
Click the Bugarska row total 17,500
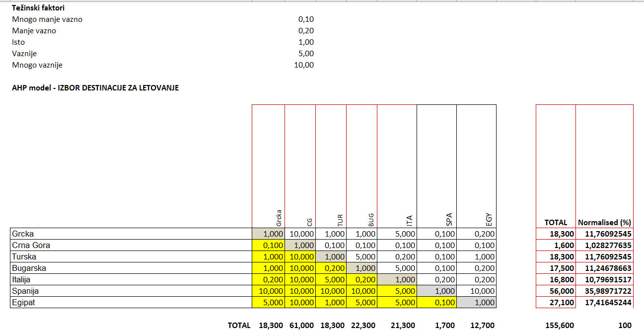pyautogui.click(x=556, y=268)
